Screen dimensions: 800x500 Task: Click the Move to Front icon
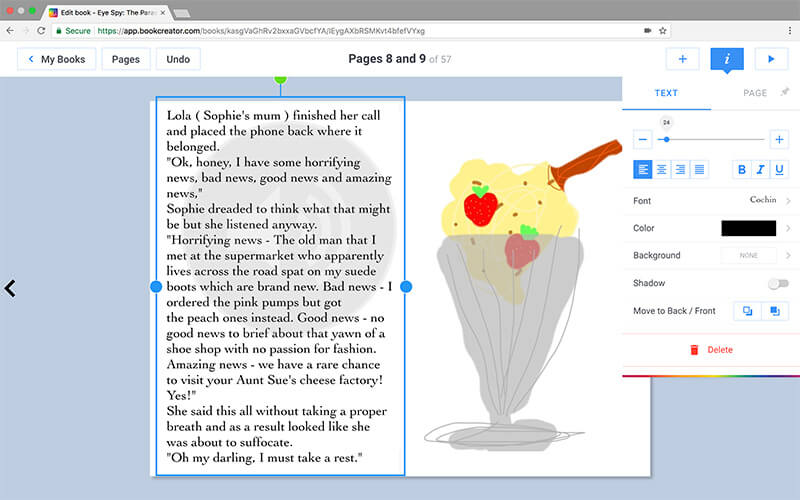coord(773,311)
